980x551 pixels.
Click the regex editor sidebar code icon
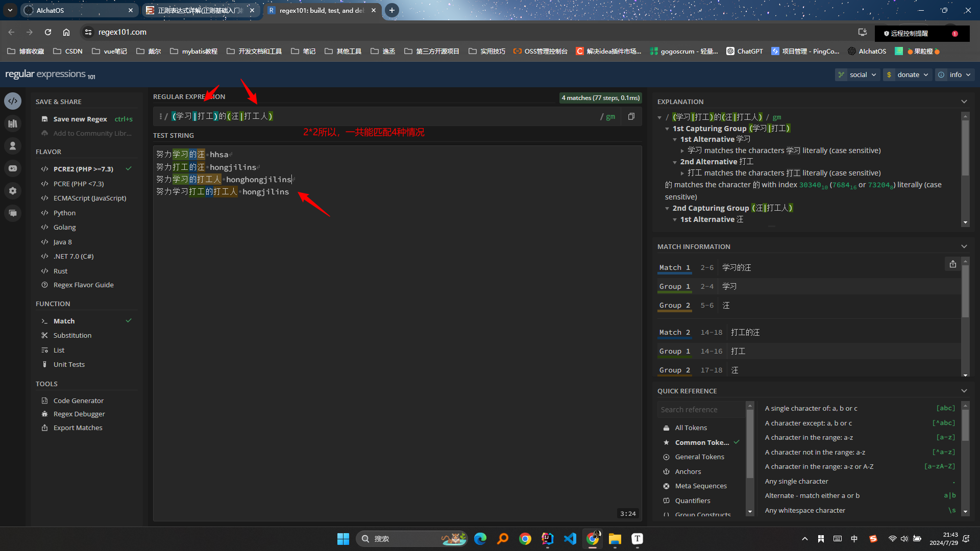pos(13,101)
